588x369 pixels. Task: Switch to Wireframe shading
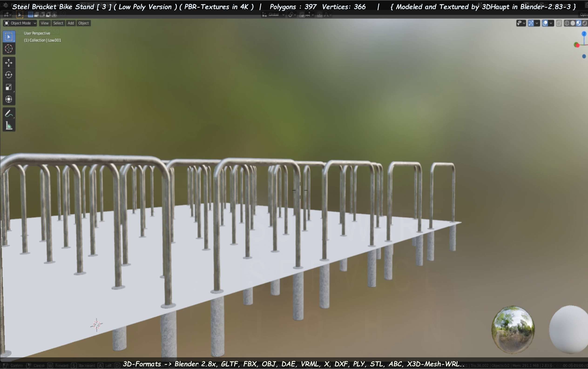click(567, 23)
